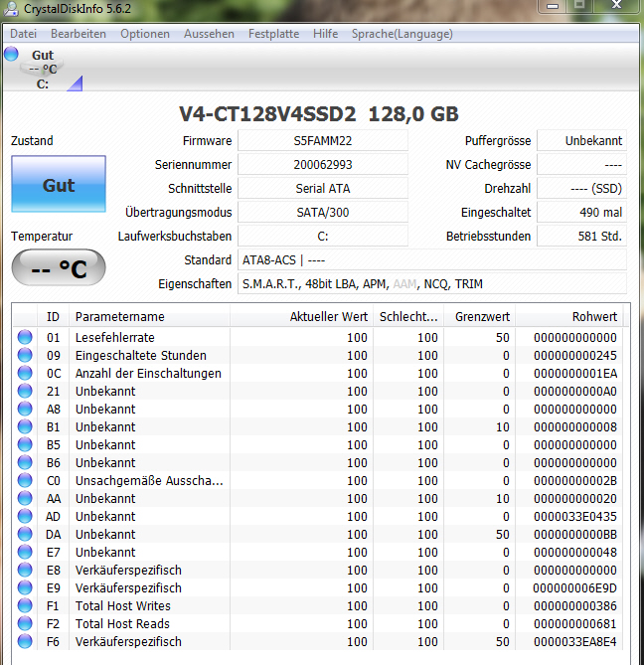This screenshot has width=644, height=665.
Task: Click the status orb for Lesefehlerrate row
Action: tap(25, 337)
